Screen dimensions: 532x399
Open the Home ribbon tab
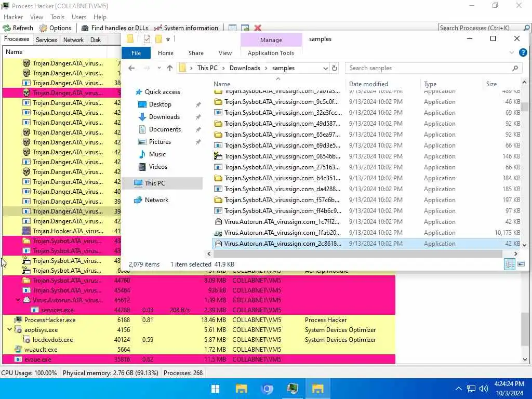[166, 53]
